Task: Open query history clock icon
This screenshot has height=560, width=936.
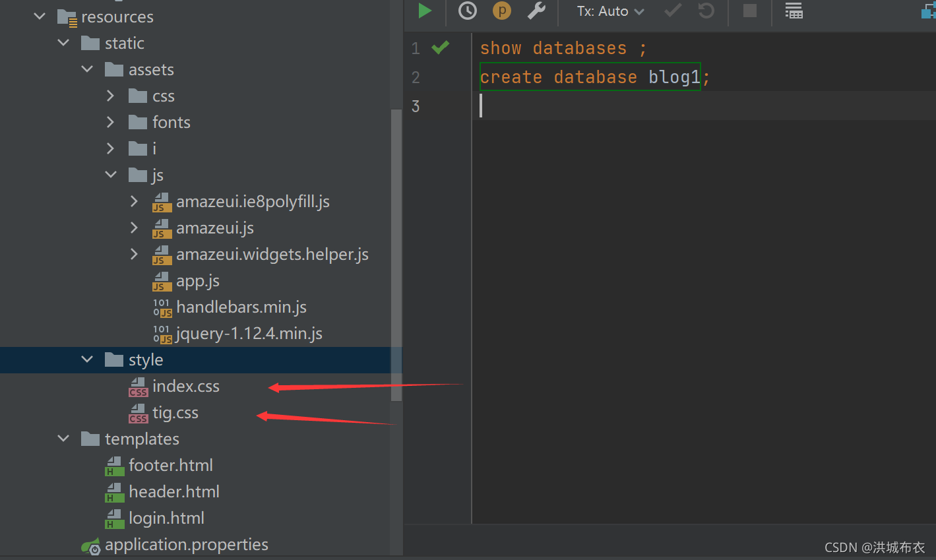Action: coord(468,11)
